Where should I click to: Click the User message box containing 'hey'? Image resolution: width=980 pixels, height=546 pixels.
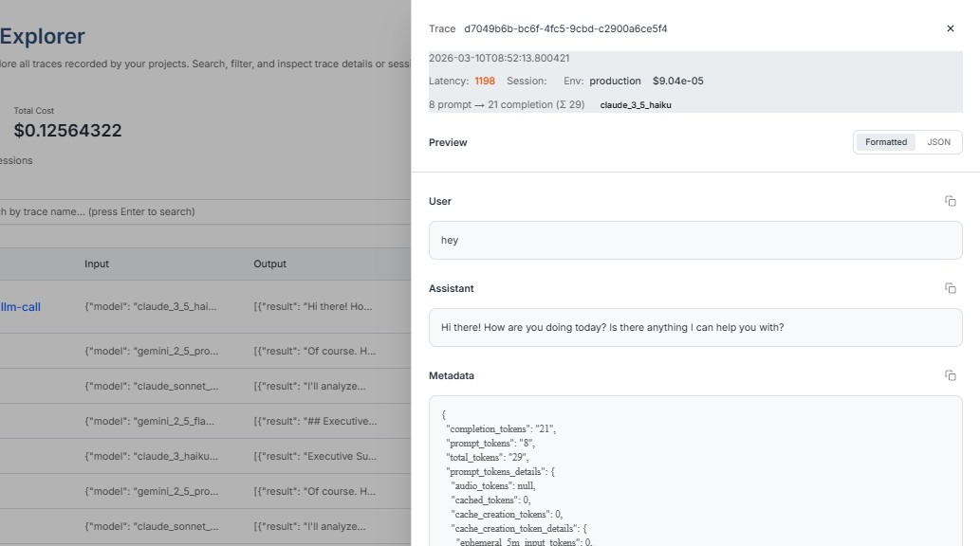tap(694, 241)
